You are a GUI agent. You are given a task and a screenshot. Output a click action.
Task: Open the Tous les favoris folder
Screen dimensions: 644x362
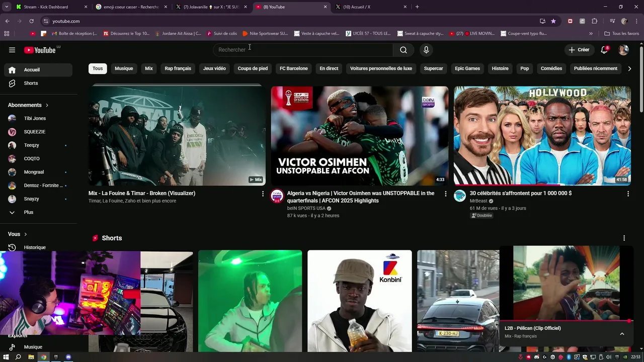(x=621, y=34)
